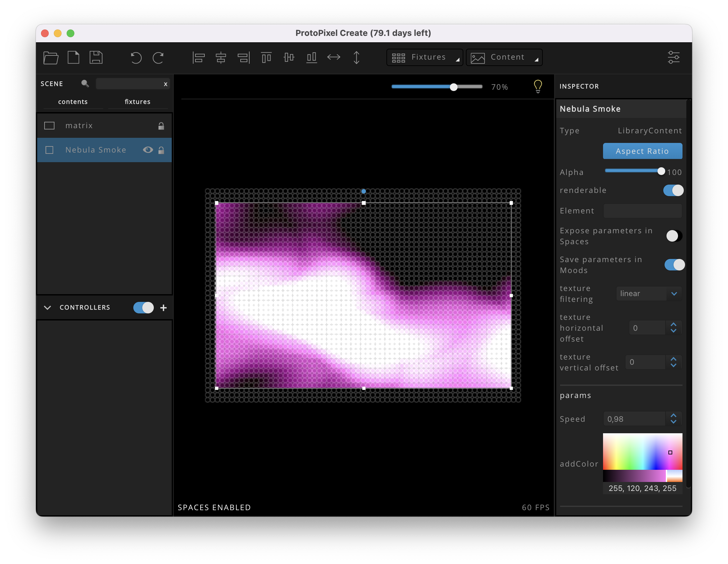This screenshot has width=728, height=564.
Task: Select the Nebula Smoke scene item
Action: coord(104,150)
